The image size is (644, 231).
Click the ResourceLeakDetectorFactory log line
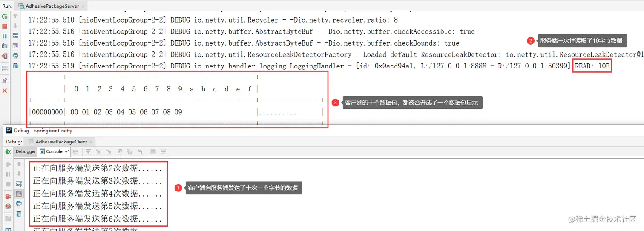(x=336, y=54)
